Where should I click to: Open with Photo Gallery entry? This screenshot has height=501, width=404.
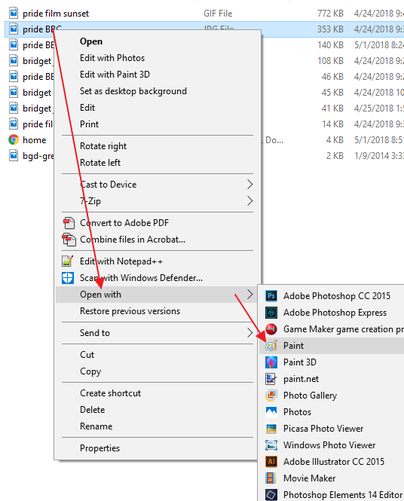(310, 396)
